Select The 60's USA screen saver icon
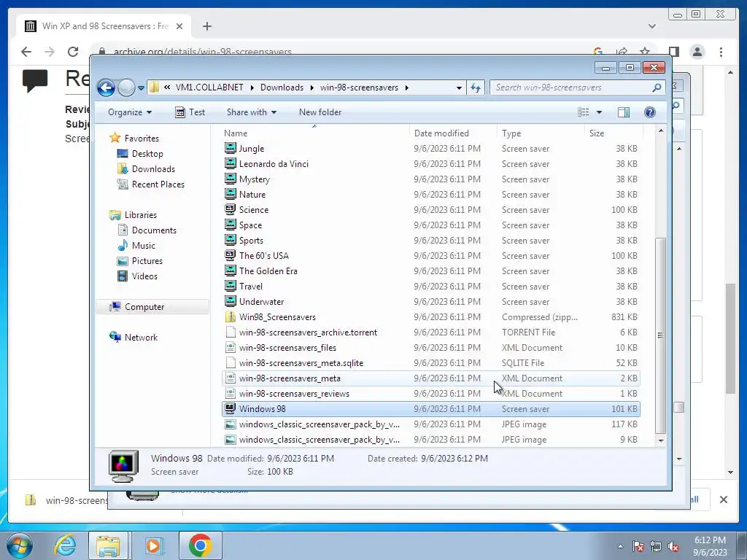747x560 pixels. click(x=230, y=256)
